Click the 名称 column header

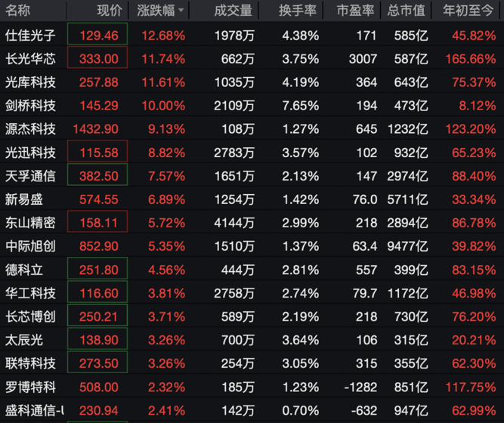pyautogui.click(x=18, y=11)
